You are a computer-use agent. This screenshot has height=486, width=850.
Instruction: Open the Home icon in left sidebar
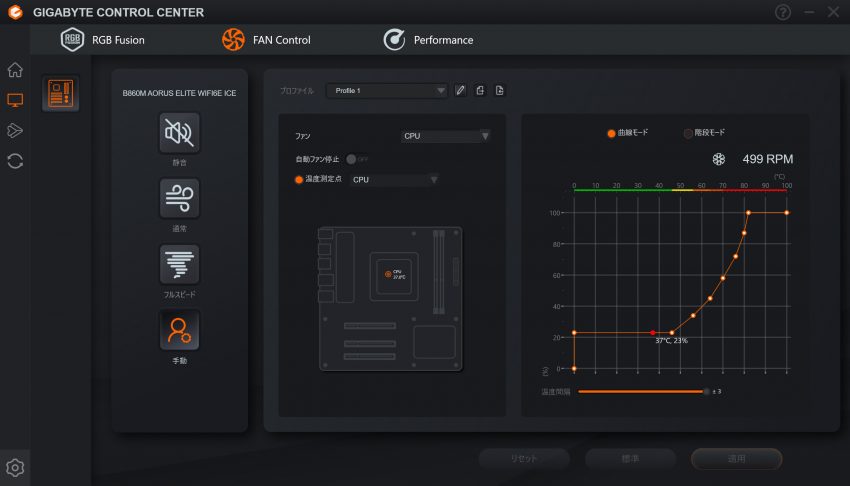(x=15, y=69)
